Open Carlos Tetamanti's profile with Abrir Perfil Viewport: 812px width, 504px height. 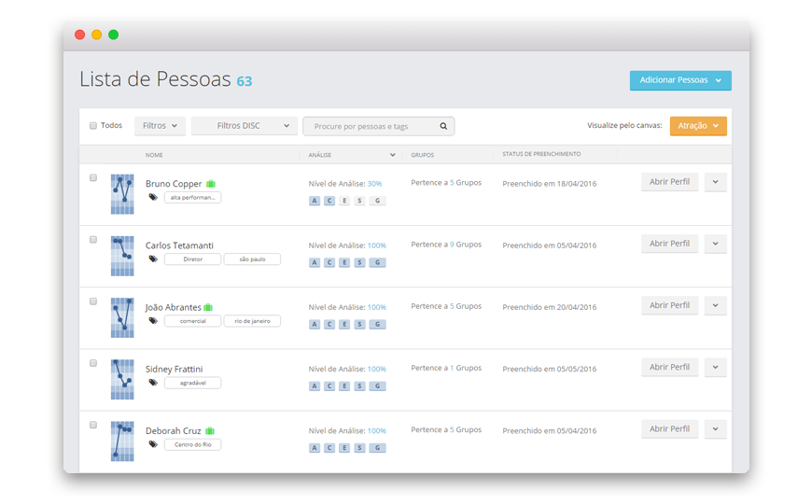(x=669, y=244)
